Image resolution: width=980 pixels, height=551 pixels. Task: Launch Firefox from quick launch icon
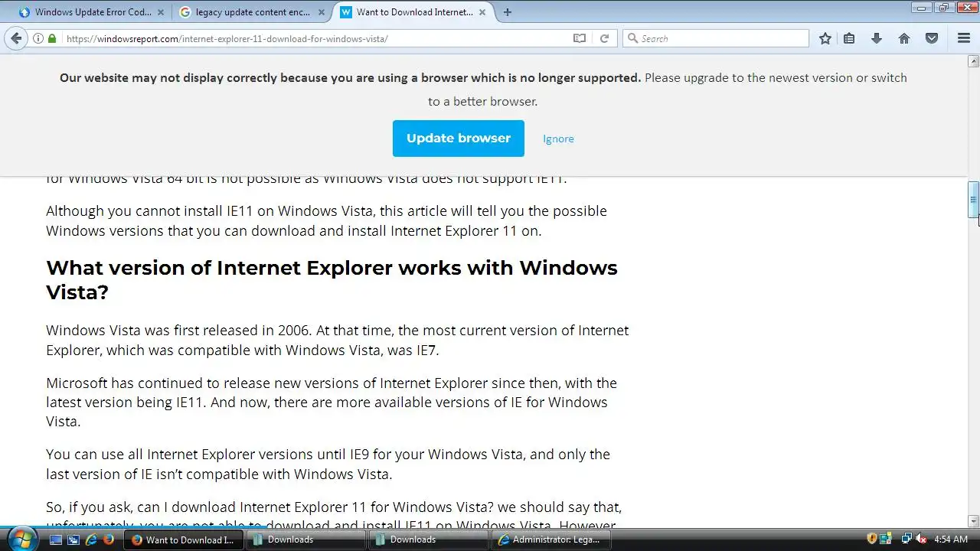(108, 540)
